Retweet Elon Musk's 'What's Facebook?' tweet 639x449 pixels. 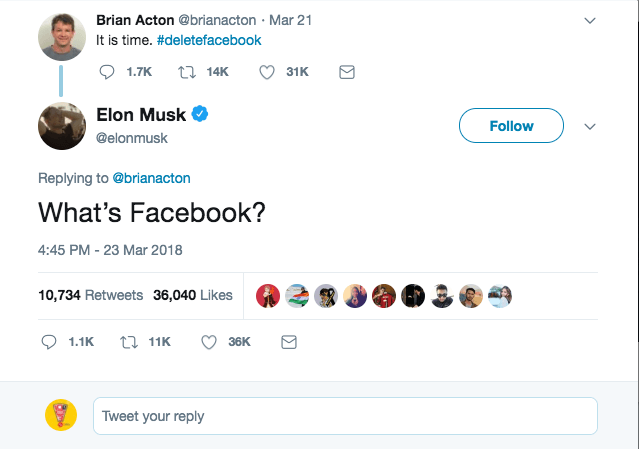tap(129, 341)
